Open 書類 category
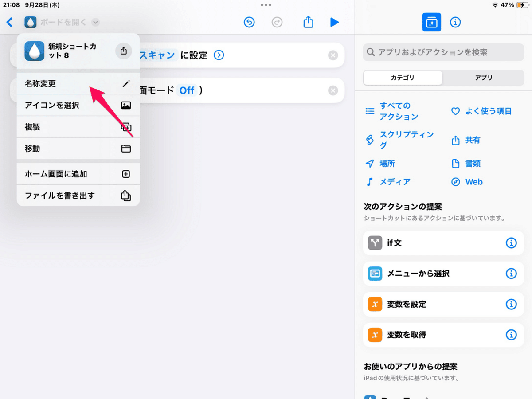 pyautogui.click(x=466, y=164)
